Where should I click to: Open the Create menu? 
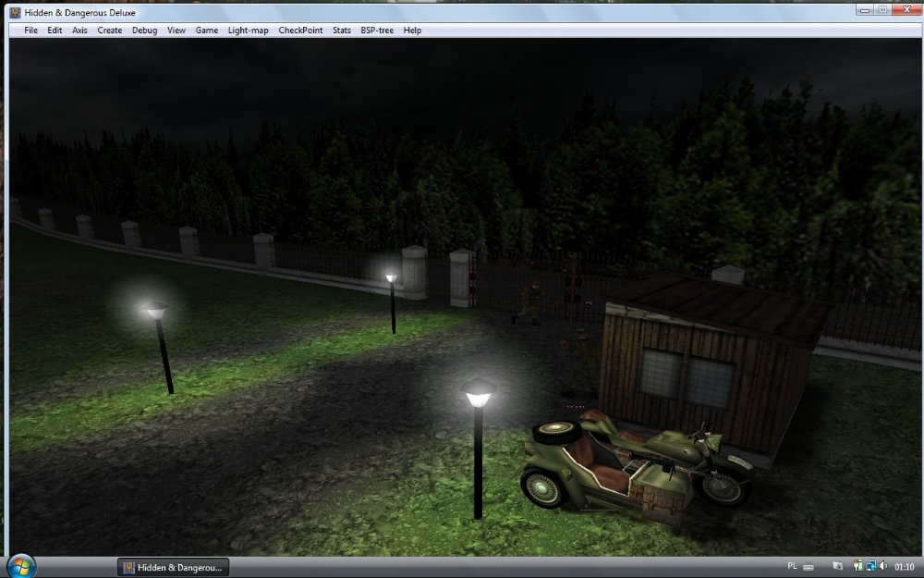[110, 31]
